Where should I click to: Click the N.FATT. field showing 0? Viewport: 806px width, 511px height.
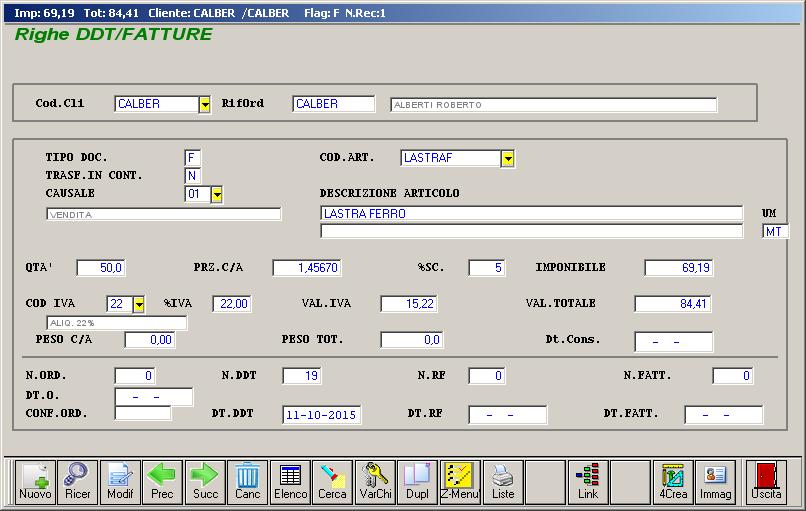pos(733,376)
